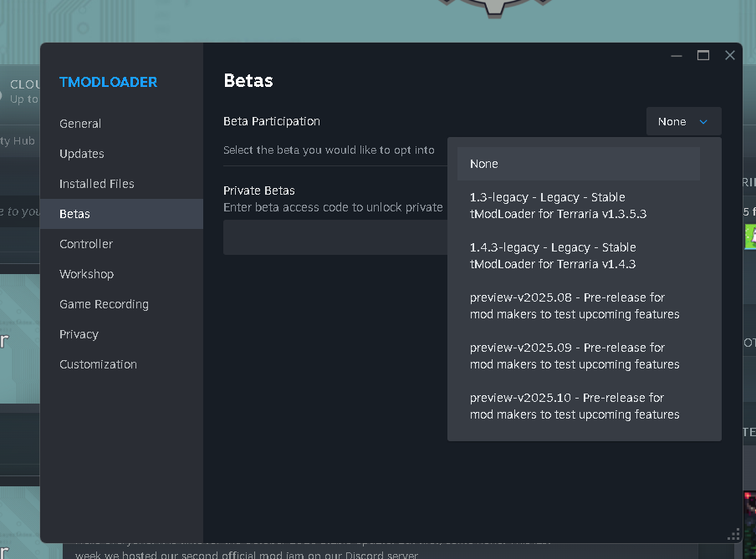The height and width of the screenshot is (559, 756).
Task: Show Game Recording settings
Action: point(104,304)
